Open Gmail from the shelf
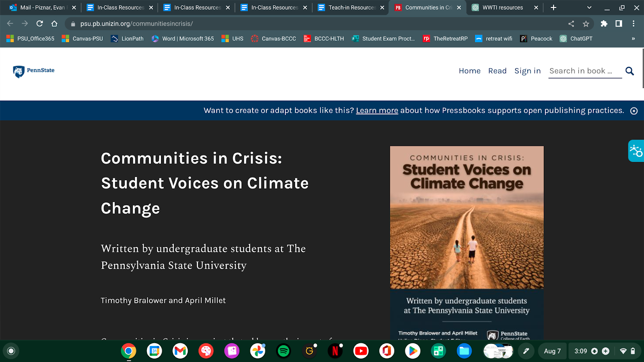644x362 pixels. (x=180, y=351)
